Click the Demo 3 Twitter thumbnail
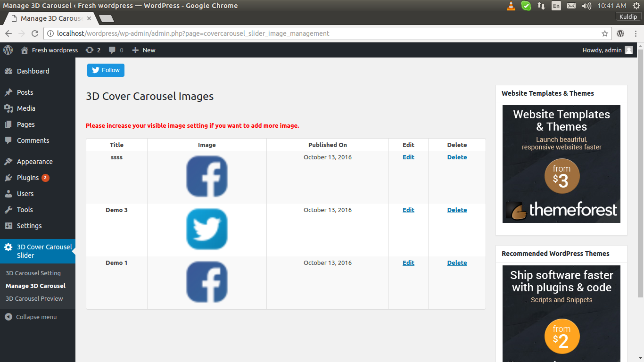644x362 pixels. click(x=207, y=229)
